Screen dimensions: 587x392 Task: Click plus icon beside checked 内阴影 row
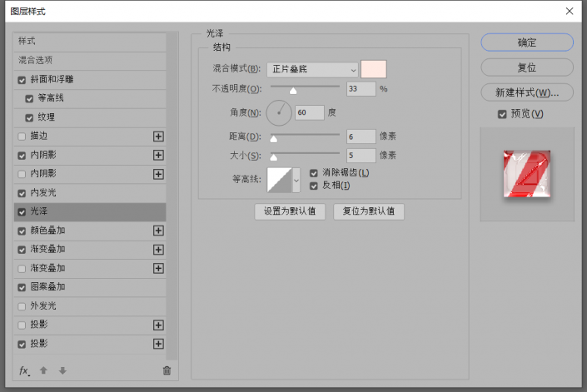pyautogui.click(x=158, y=156)
